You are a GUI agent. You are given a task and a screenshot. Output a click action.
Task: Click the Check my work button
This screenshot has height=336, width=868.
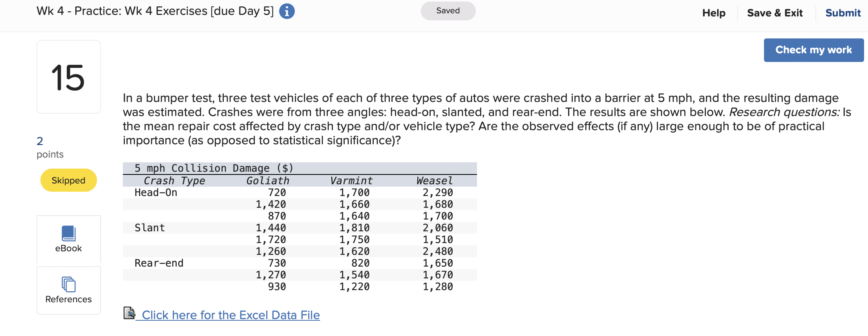(813, 50)
